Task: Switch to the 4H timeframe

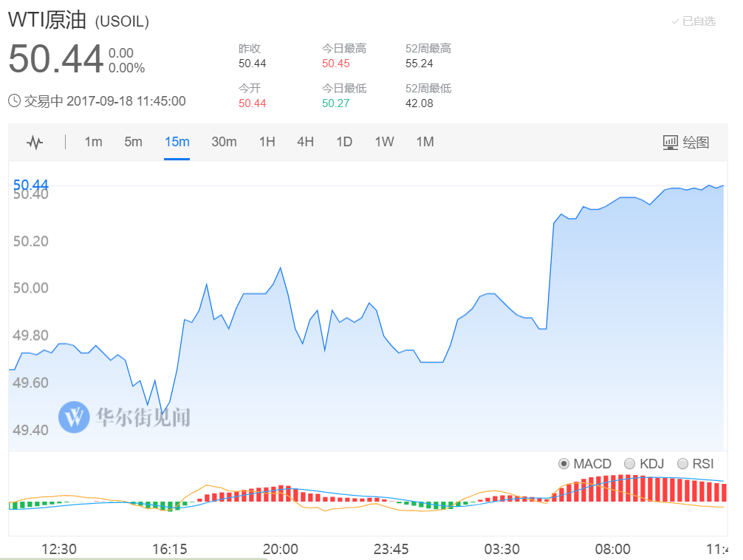Action: (306, 142)
